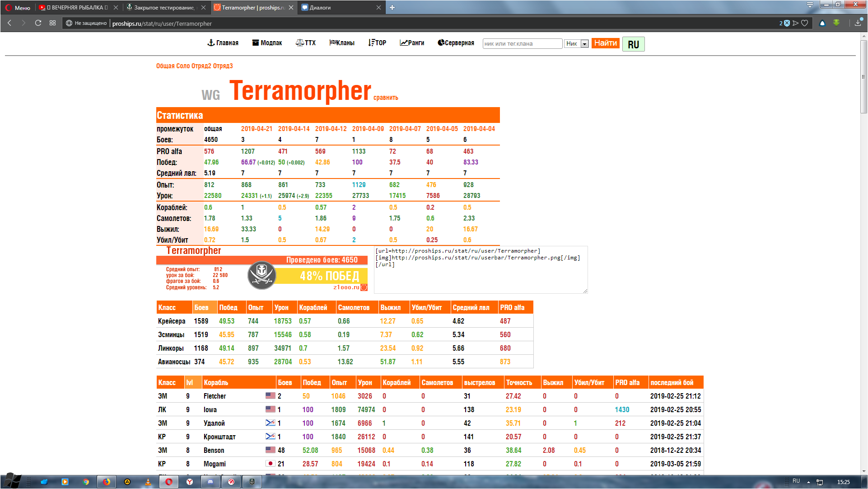
Task: Add page to bookmarks with heart icon
Action: click(x=805, y=23)
